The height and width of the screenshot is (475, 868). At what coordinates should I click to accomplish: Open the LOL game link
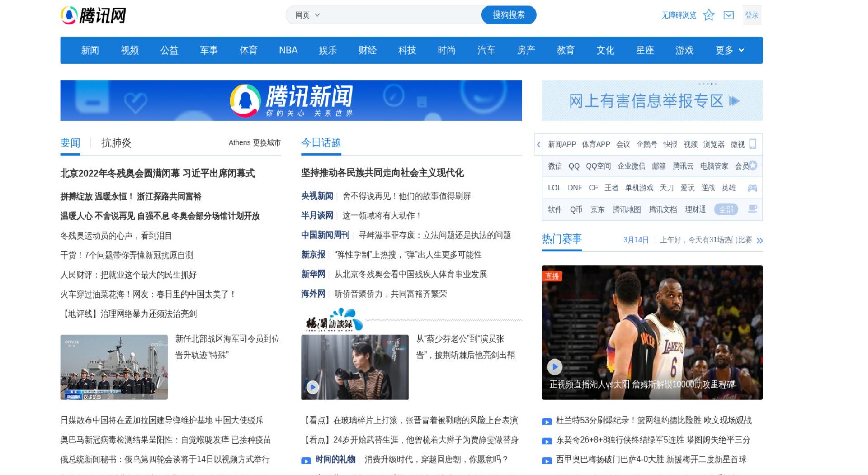pos(554,188)
